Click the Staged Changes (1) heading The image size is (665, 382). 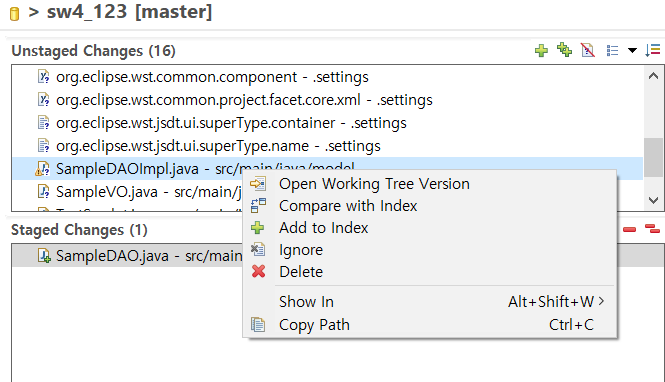tap(79, 230)
